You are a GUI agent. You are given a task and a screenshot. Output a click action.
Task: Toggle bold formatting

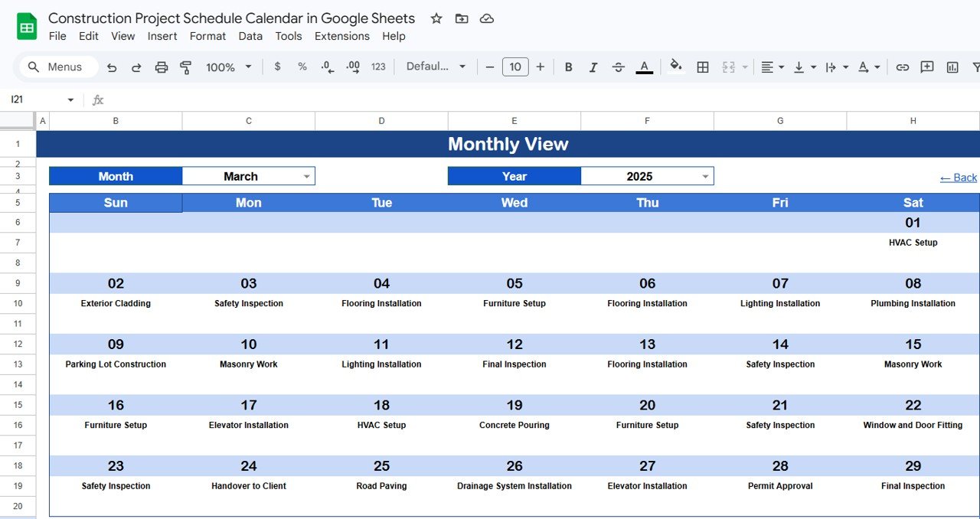click(x=568, y=67)
